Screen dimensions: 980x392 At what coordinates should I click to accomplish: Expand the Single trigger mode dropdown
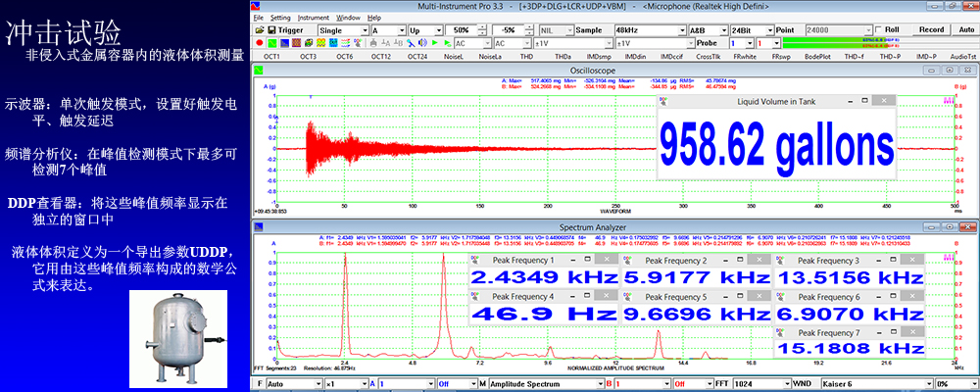tap(365, 30)
